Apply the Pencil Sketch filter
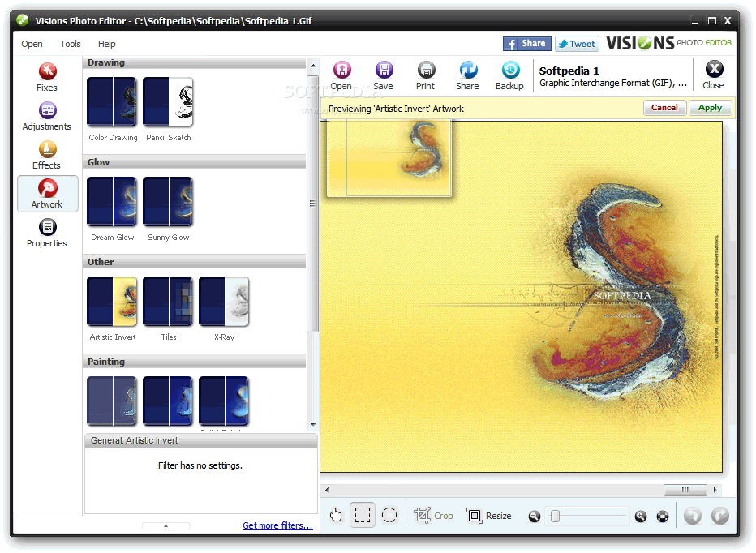Screen dimensions: 756x553 [168, 102]
